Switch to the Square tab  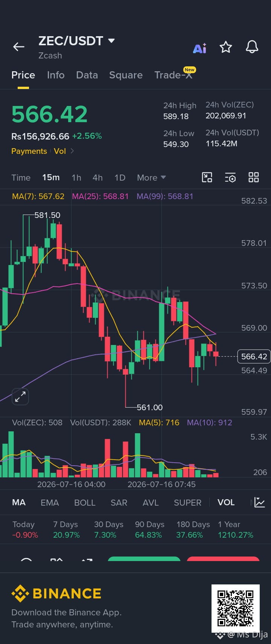[x=126, y=75]
